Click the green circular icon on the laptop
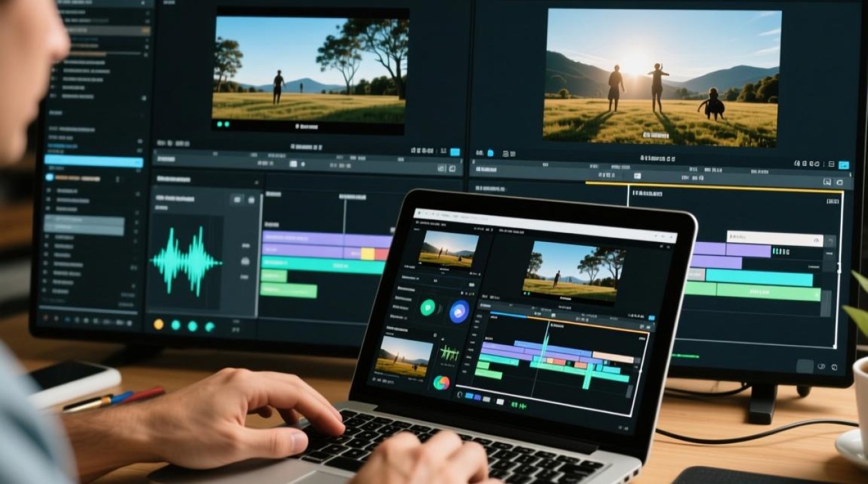The image size is (868, 484). 428,307
